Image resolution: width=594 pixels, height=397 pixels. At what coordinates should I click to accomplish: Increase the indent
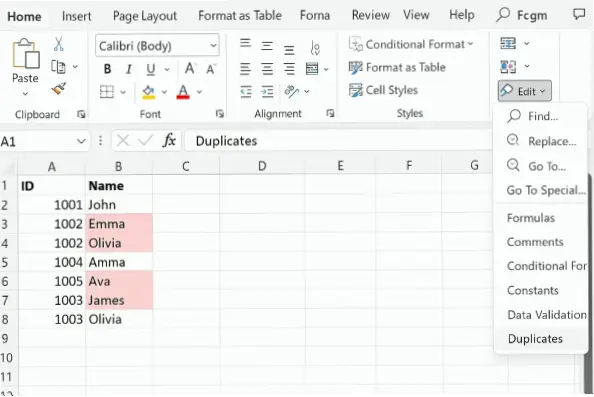(x=267, y=92)
